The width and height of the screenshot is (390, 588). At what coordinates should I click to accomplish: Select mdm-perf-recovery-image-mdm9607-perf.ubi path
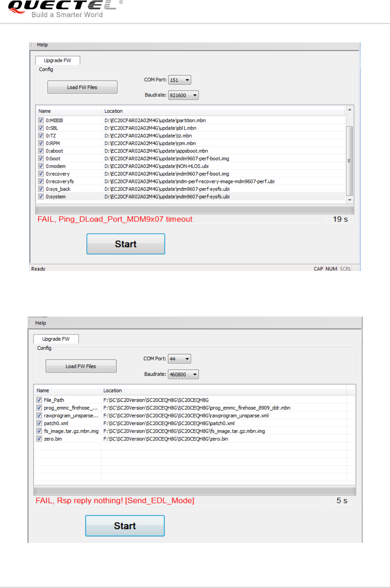click(x=189, y=182)
